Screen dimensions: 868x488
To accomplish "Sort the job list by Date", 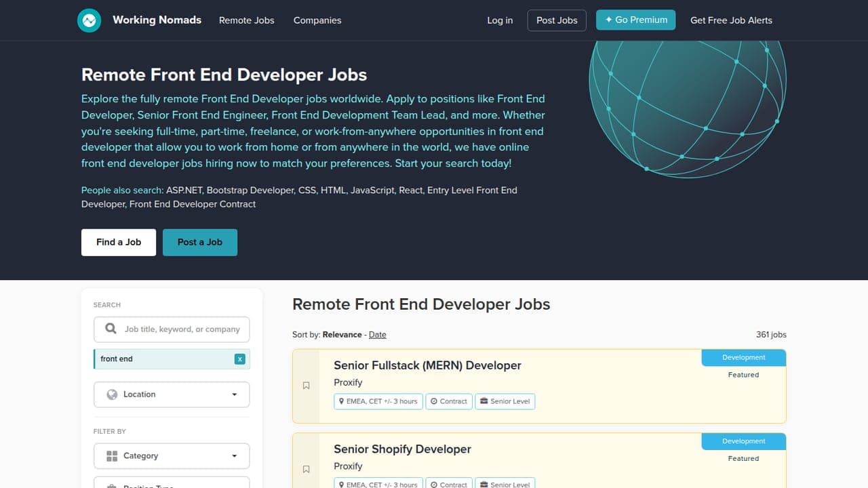I will coord(378,335).
